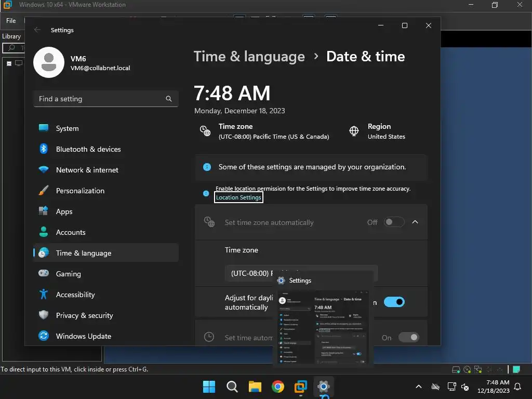
Task: Switch to VMware Workstation taskbar icon
Action: click(301, 387)
